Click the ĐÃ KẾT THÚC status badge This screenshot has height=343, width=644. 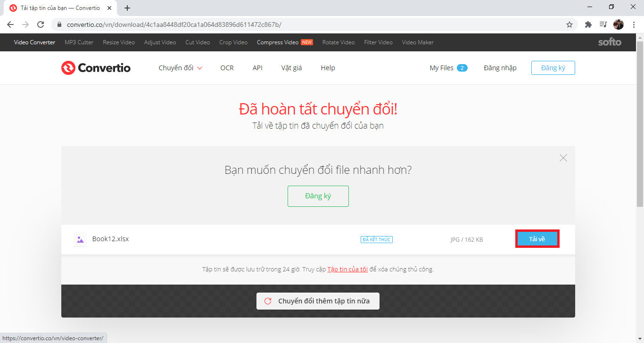coord(377,239)
